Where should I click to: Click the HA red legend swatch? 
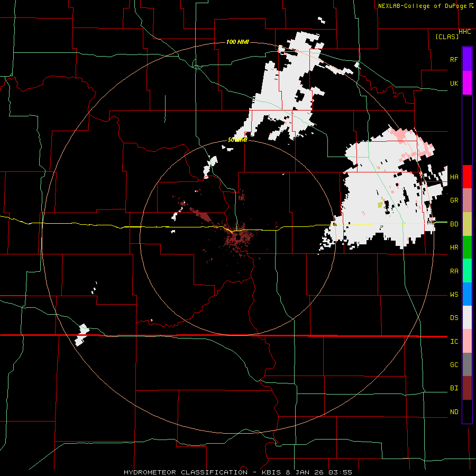click(467, 177)
